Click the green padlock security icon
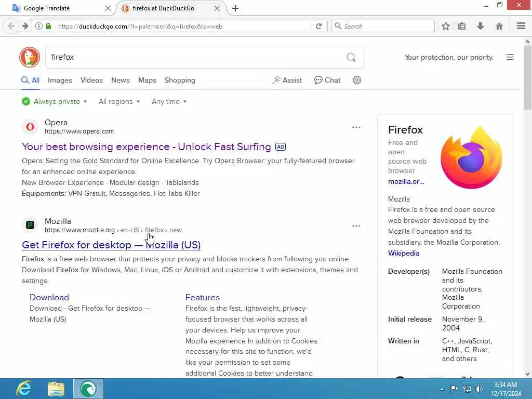The image size is (532, 399). click(x=48, y=26)
